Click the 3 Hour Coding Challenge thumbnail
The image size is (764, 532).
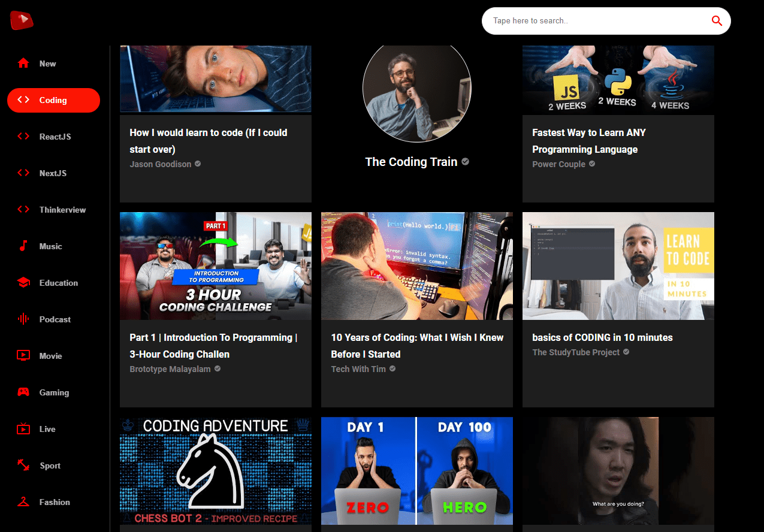point(216,266)
